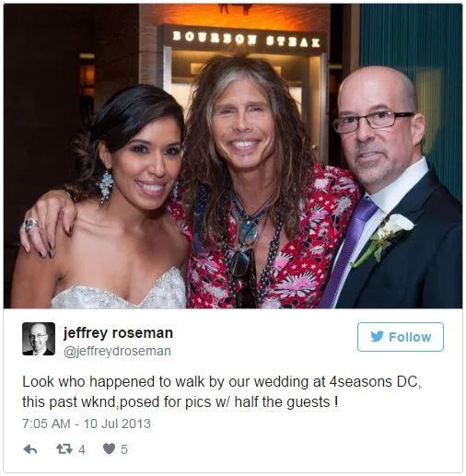
Task: Click the 7:05 AM time text
Action: (x=46, y=424)
